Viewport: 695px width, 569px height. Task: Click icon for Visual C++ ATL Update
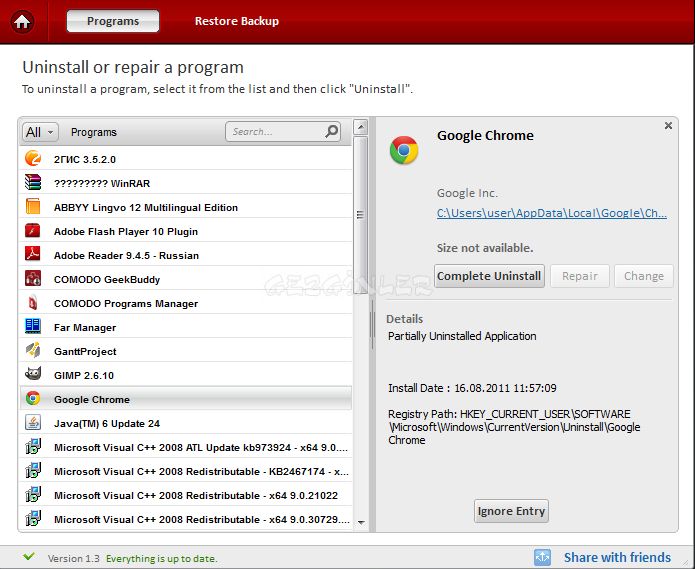click(x=33, y=447)
